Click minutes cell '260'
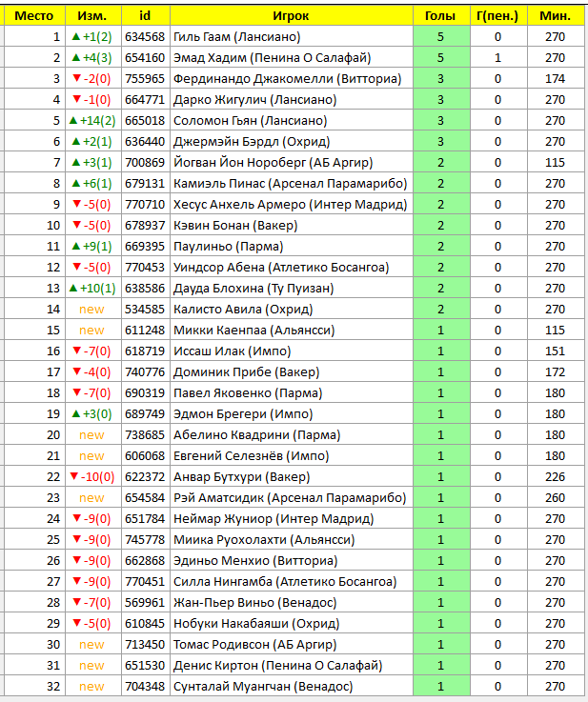 556,498
